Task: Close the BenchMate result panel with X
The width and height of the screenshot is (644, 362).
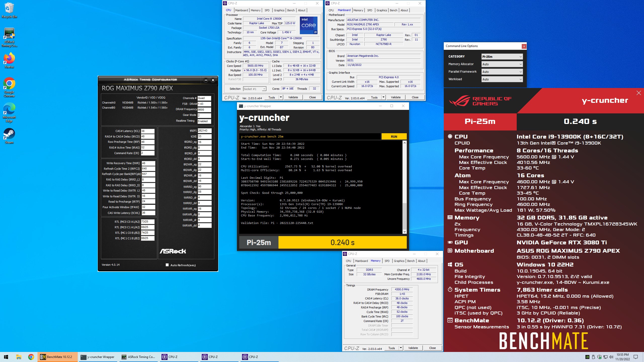Action: (639, 93)
